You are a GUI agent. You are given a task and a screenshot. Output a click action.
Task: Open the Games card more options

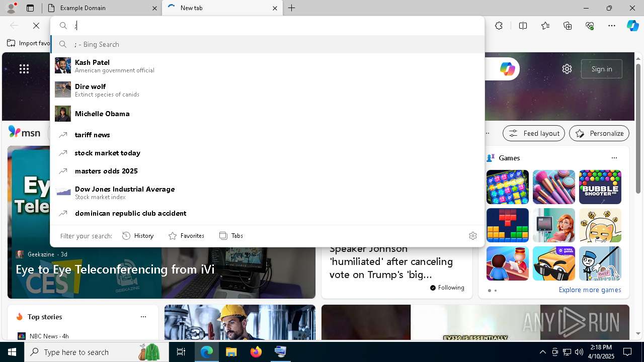tap(614, 158)
